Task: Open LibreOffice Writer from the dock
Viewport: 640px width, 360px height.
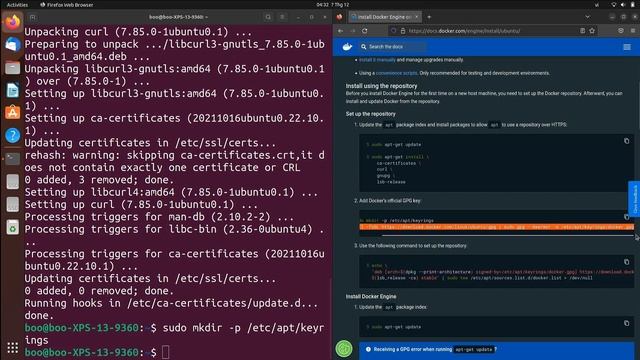Action: (13, 90)
